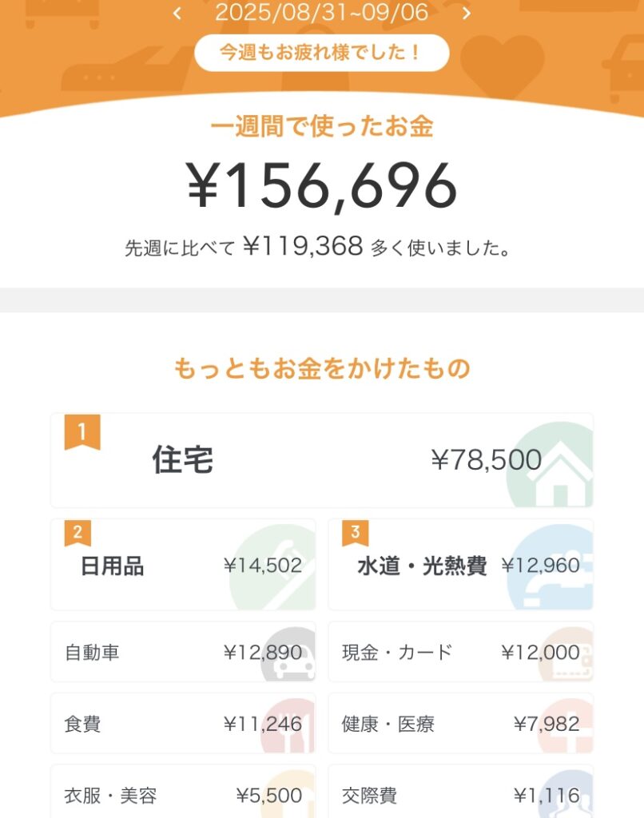Click the people icon for 交際費
644x818 pixels.
tap(567, 796)
